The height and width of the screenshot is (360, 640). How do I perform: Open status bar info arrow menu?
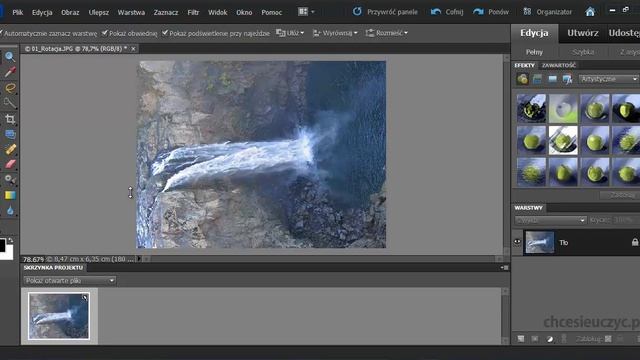click(139, 259)
